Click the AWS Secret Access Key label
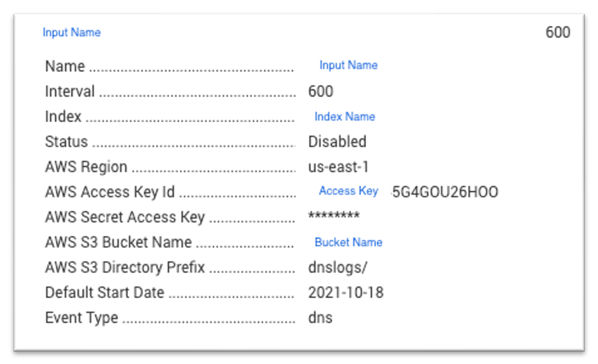 click(x=125, y=217)
